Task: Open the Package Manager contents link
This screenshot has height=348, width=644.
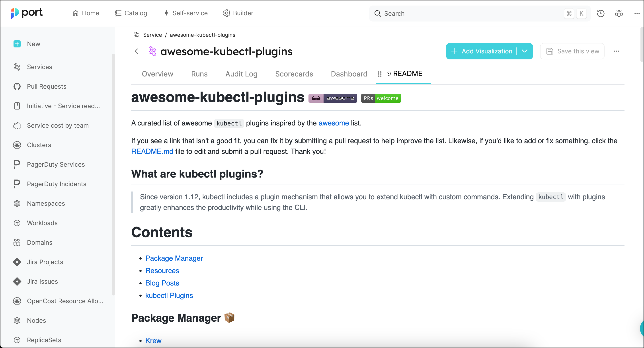Action: tap(174, 258)
